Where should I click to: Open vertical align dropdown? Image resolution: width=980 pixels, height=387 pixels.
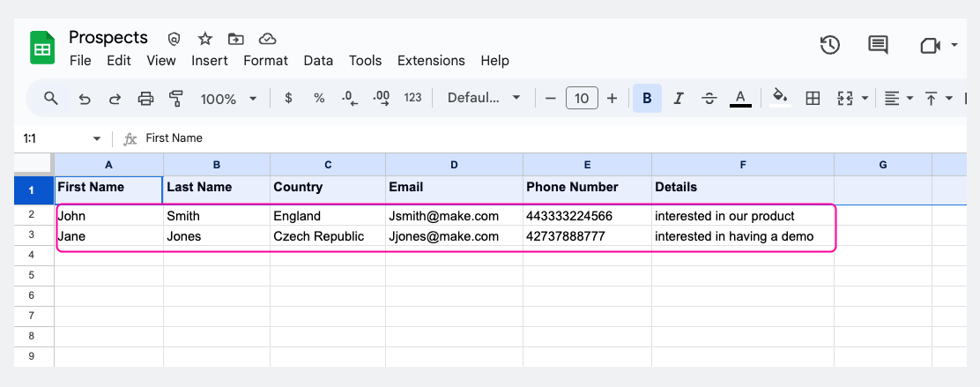938,98
